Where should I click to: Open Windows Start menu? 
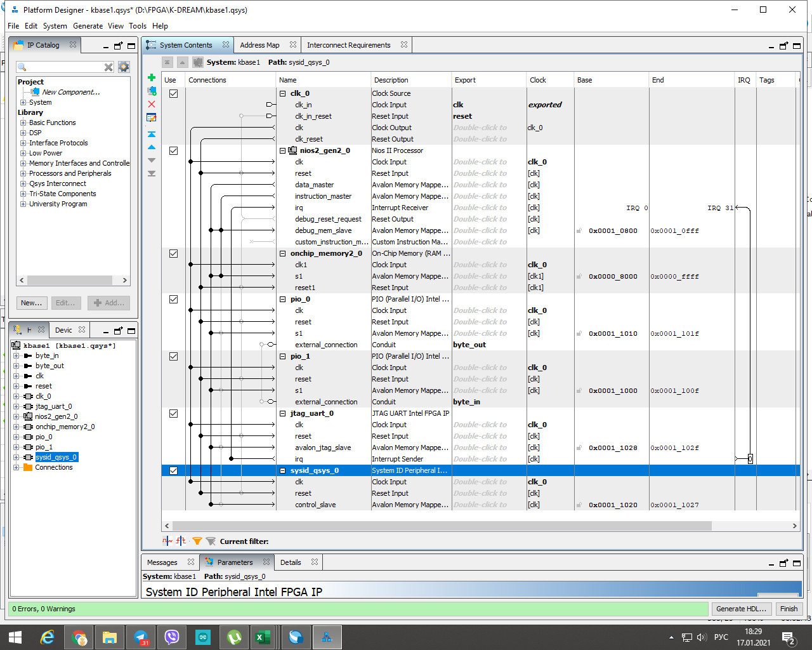15,637
